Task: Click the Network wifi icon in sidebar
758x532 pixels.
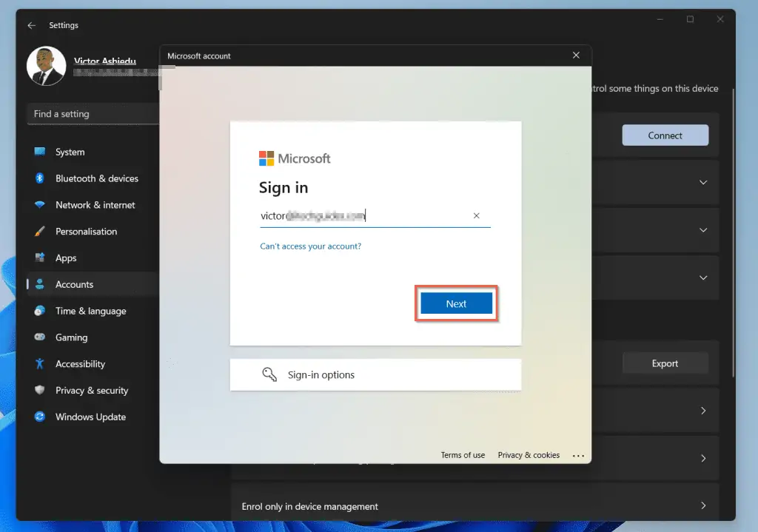Action: tap(40, 205)
